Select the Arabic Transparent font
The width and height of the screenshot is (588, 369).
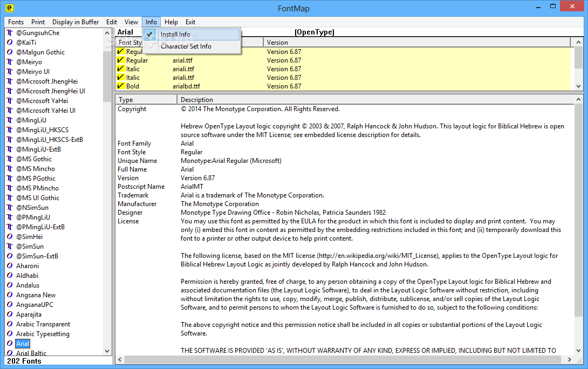tap(43, 324)
